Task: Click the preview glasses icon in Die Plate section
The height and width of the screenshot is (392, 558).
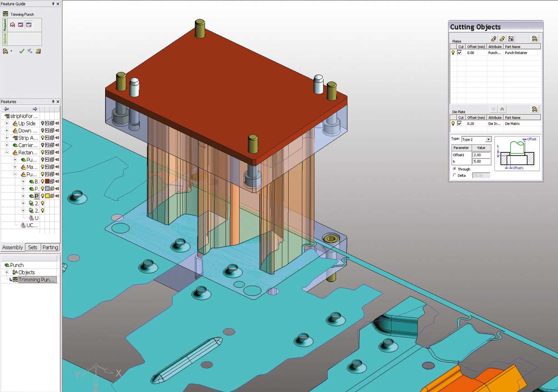Action: [x=534, y=109]
